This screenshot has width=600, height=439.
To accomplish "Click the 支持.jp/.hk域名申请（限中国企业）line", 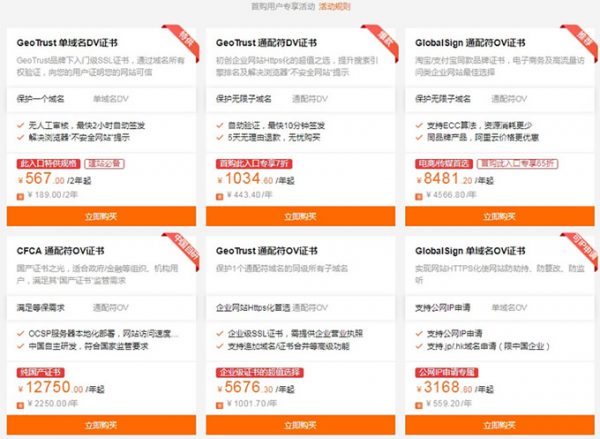I will tap(489, 346).
